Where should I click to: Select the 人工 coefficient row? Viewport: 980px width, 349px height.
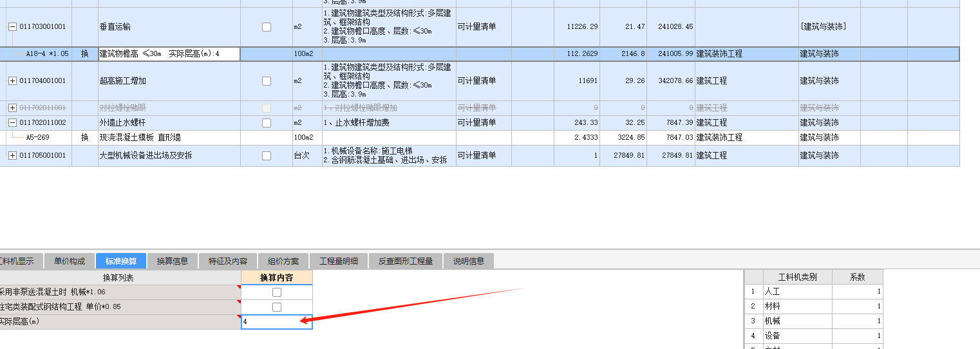coord(814,292)
